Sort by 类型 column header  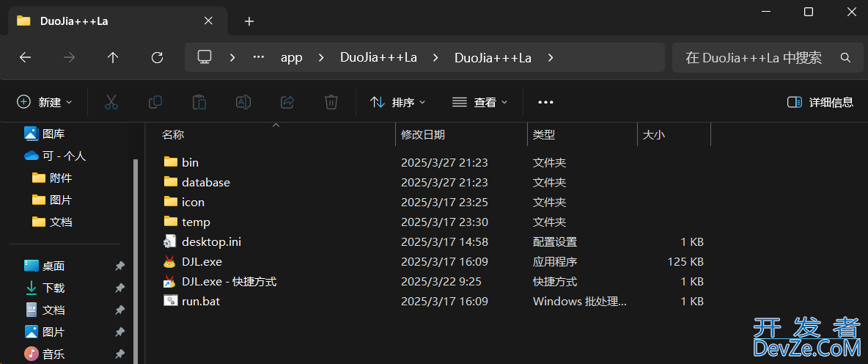[544, 134]
